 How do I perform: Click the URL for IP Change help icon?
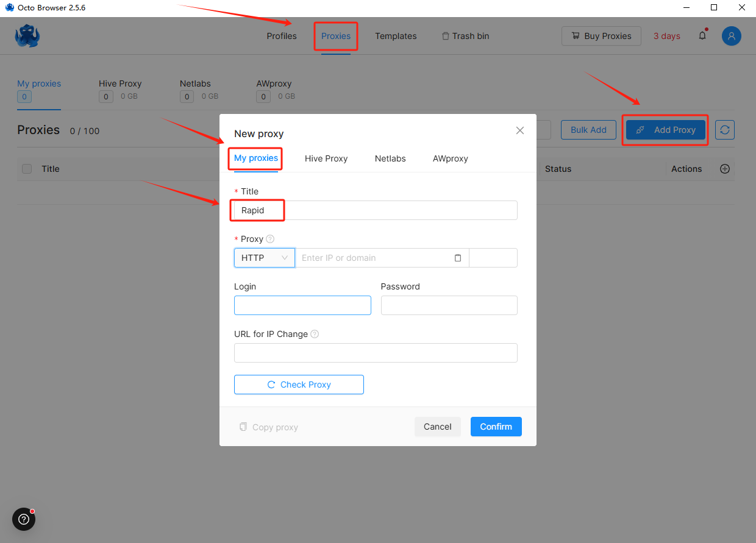pyautogui.click(x=315, y=334)
